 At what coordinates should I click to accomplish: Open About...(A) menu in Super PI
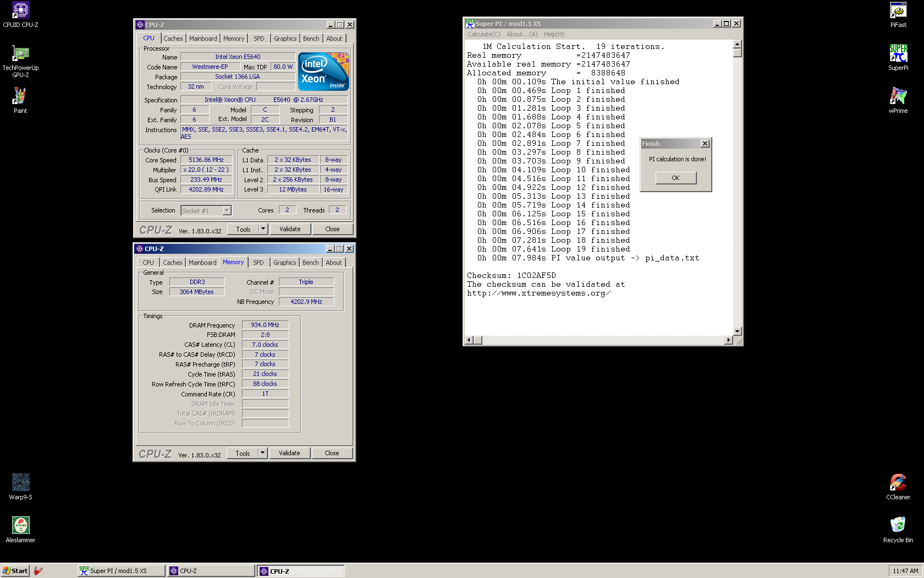pyautogui.click(x=522, y=34)
